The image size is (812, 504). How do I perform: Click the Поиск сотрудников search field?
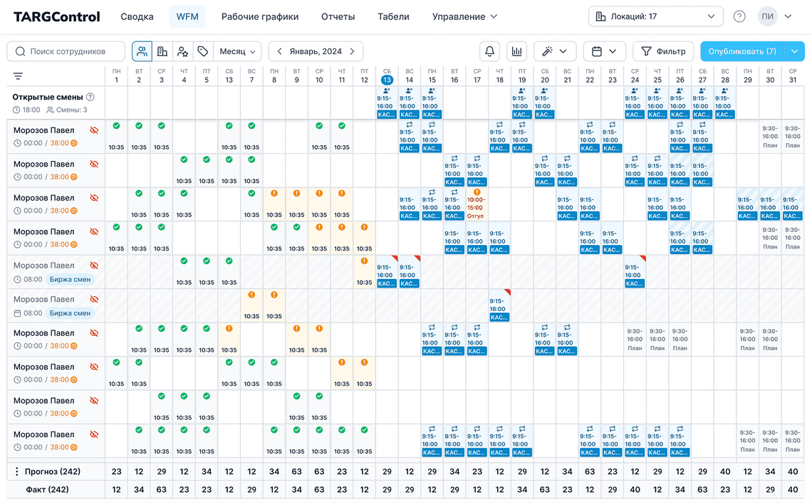tap(66, 51)
